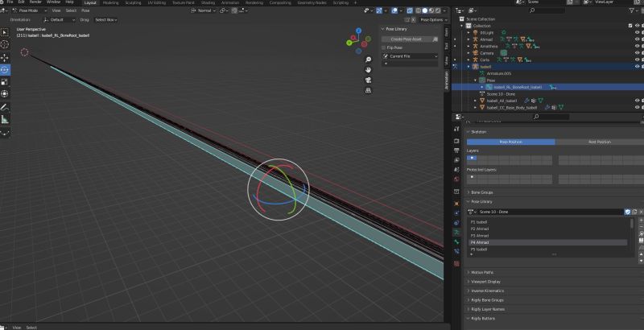Viewport: 644px width, 330px height.
Task: Toggle X-ray view button in header
Action: coord(410,10)
